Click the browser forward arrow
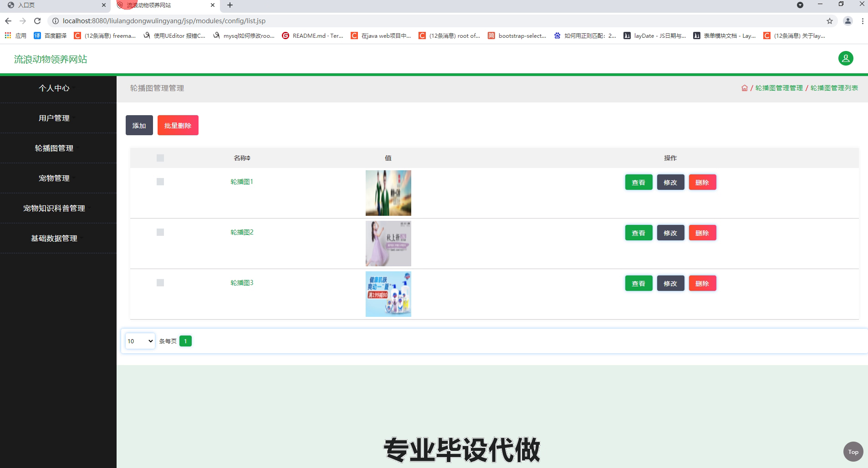 (x=23, y=21)
